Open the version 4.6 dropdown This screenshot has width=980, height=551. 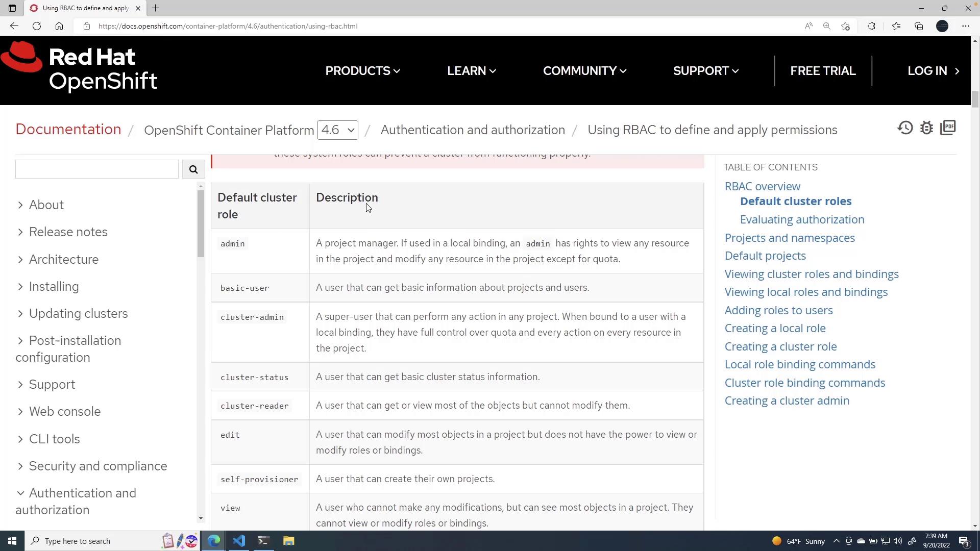coord(338,130)
